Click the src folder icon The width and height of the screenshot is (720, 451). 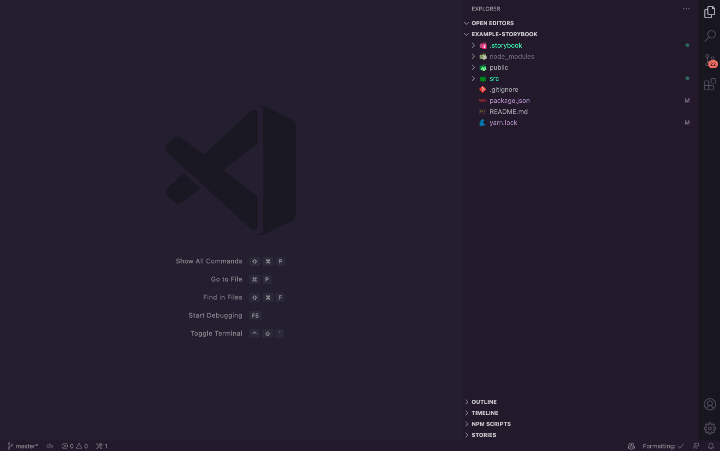(x=483, y=79)
